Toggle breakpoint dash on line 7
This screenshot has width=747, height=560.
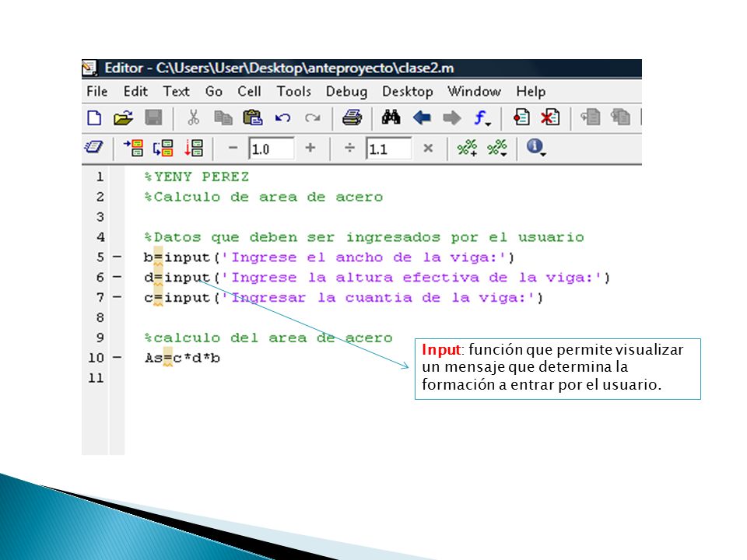click(117, 297)
